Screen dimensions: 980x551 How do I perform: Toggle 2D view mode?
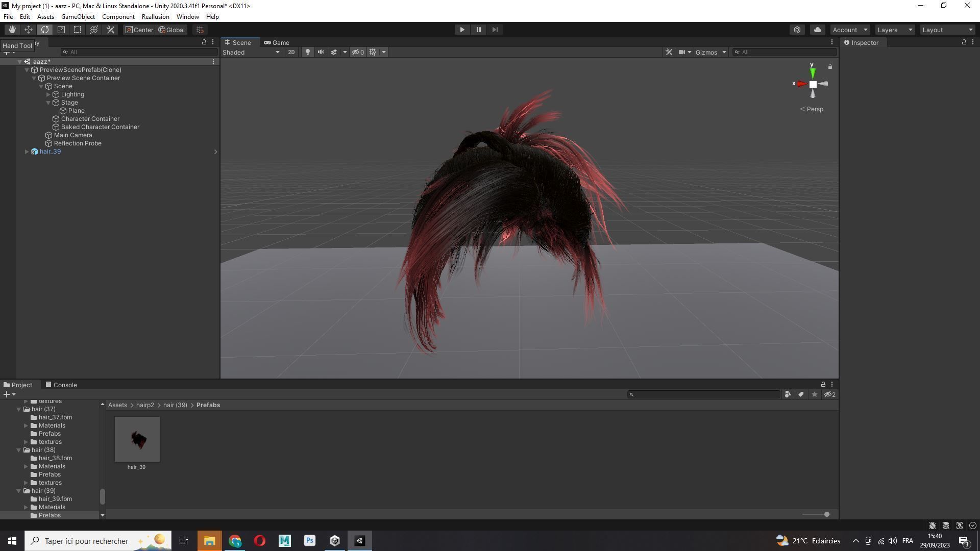(x=291, y=52)
